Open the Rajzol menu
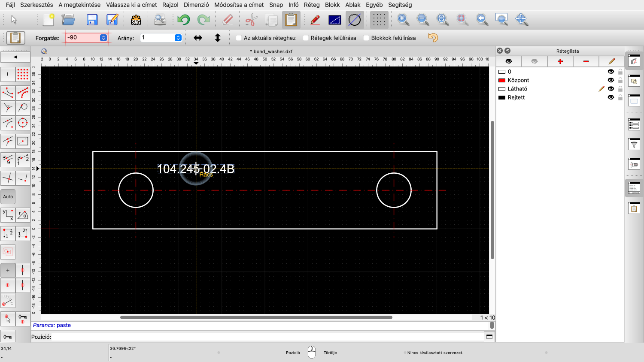 (x=170, y=5)
